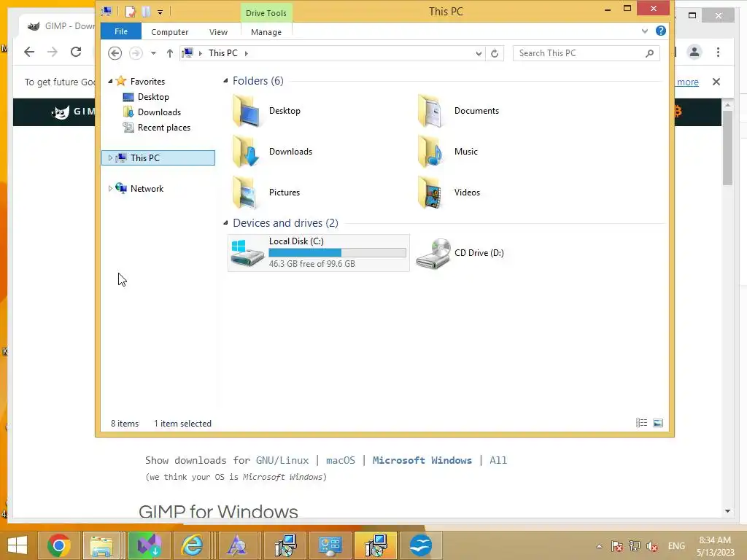Open Google Chrome from the taskbar
The width and height of the screenshot is (747, 560).
click(x=59, y=545)
